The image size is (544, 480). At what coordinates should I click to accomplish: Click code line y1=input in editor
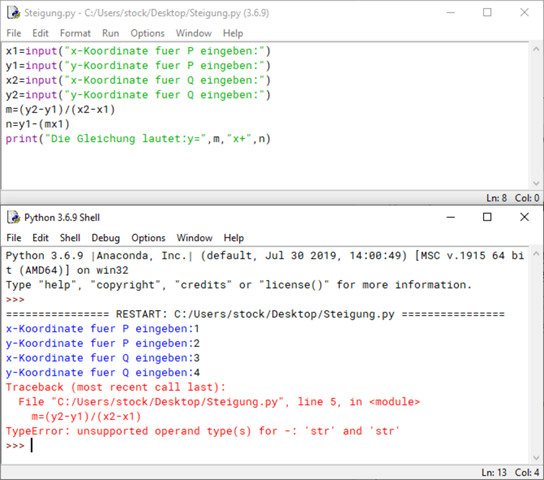click(138, 66)
